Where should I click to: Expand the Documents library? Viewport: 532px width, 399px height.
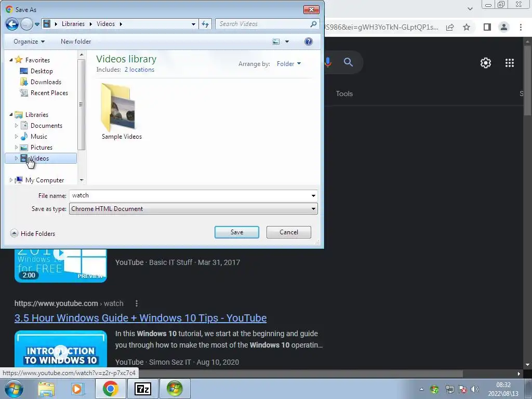[x=16, y=126]
